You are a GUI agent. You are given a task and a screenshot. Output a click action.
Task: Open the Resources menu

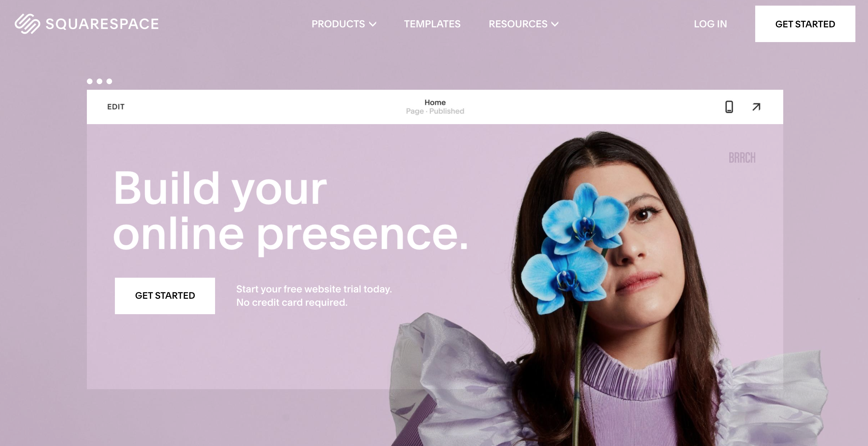coord(524,24)
